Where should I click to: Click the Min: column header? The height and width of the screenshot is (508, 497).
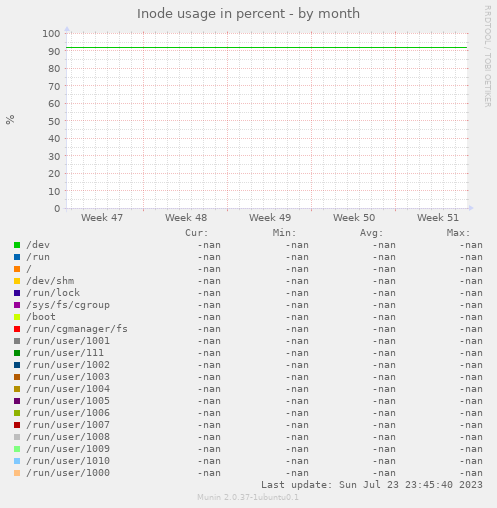[284, 233]
